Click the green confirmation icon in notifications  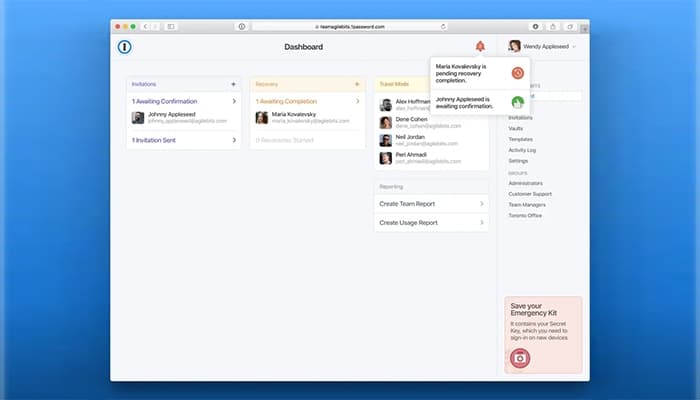point(517,102)
